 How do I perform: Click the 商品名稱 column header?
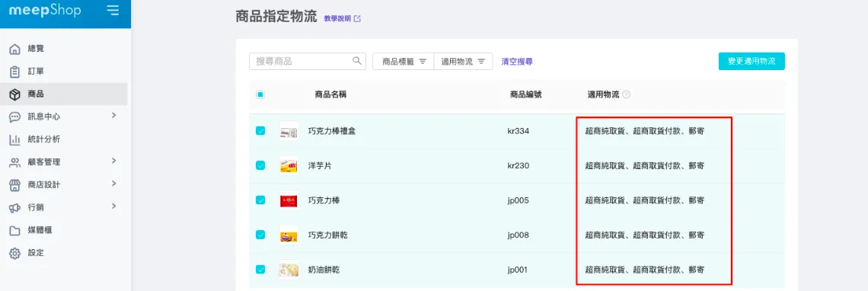point(330,94)
